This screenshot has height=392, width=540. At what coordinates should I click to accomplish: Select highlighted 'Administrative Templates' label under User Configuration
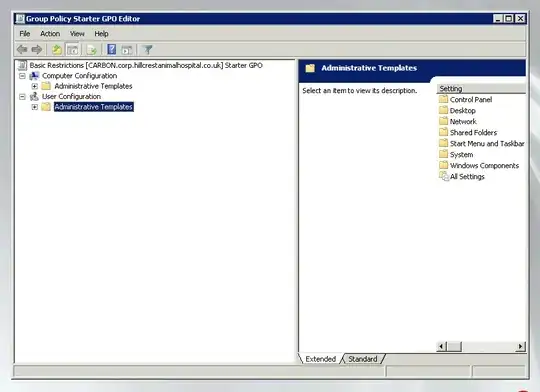(93, 107)
